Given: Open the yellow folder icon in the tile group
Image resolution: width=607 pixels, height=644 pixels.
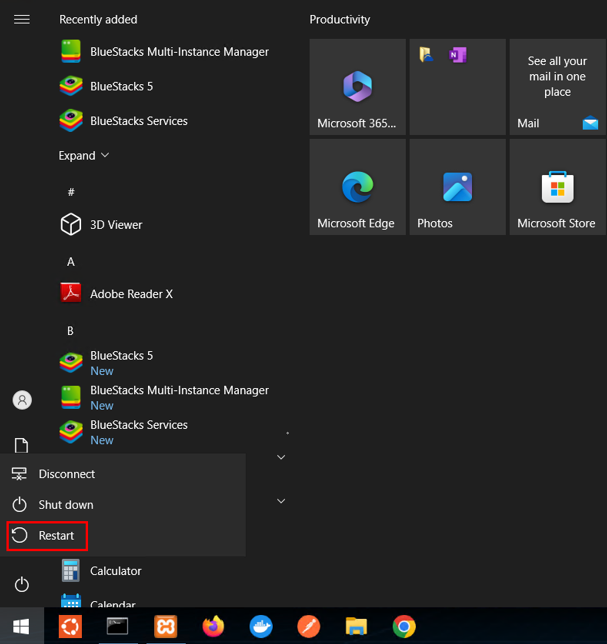Looking at the screenshot, I should pos(426,55).
